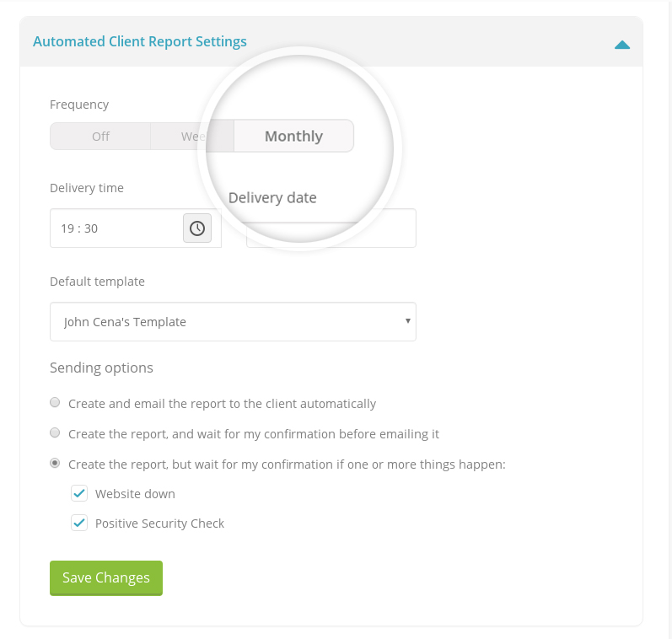This screenshot has height=639, width=672.
Task: Click the Automated Client Report Settings title
Action: (x=140, y=41)
